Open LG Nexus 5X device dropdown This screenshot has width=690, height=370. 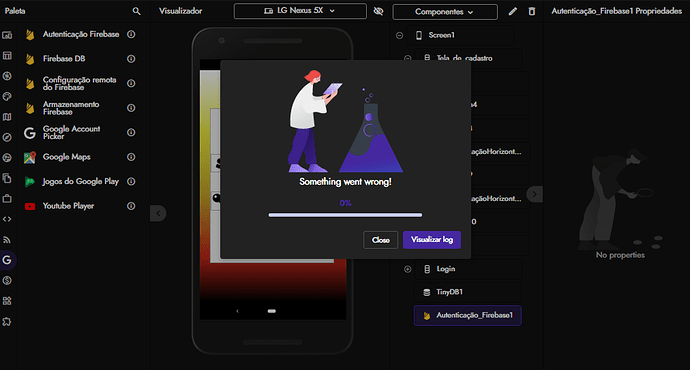tap(300, 11)
